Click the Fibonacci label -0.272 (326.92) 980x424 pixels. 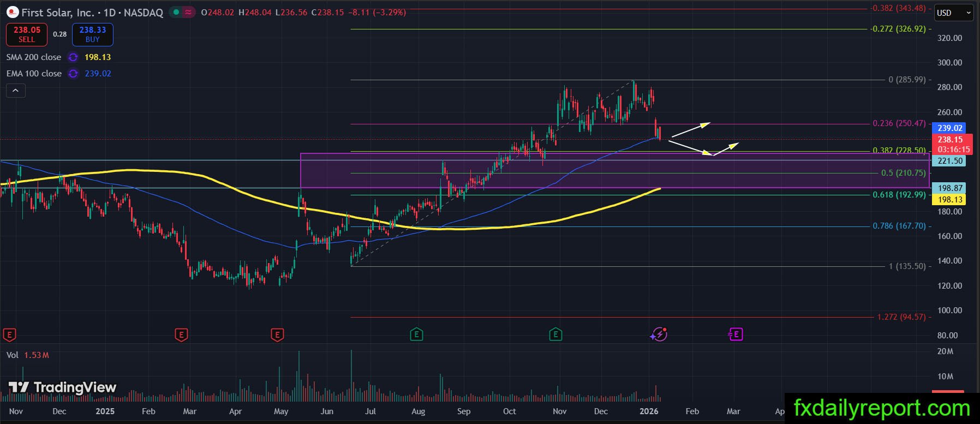[898, 29]
